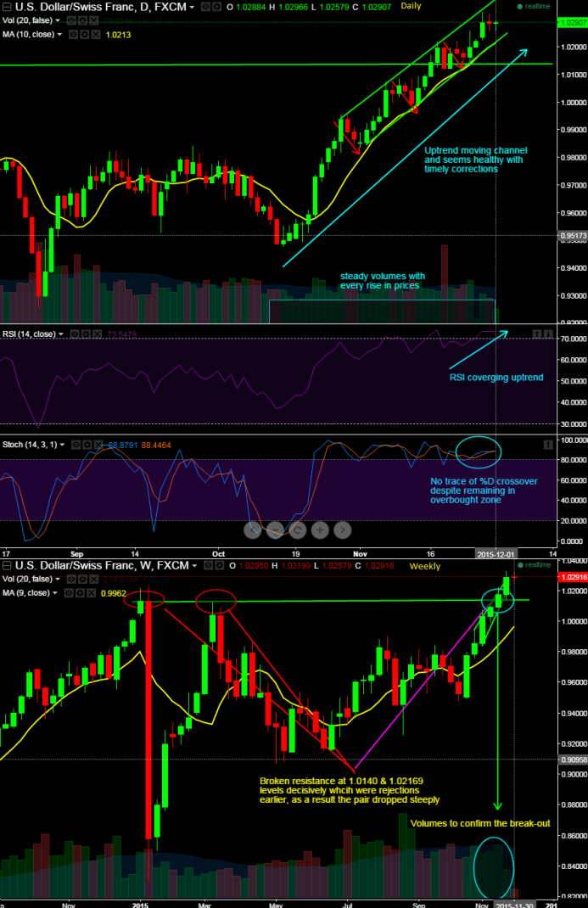This screenshot has height=908, width=588.
Task: Move RSI pane down using arrow icon
Action: (547, 334)
